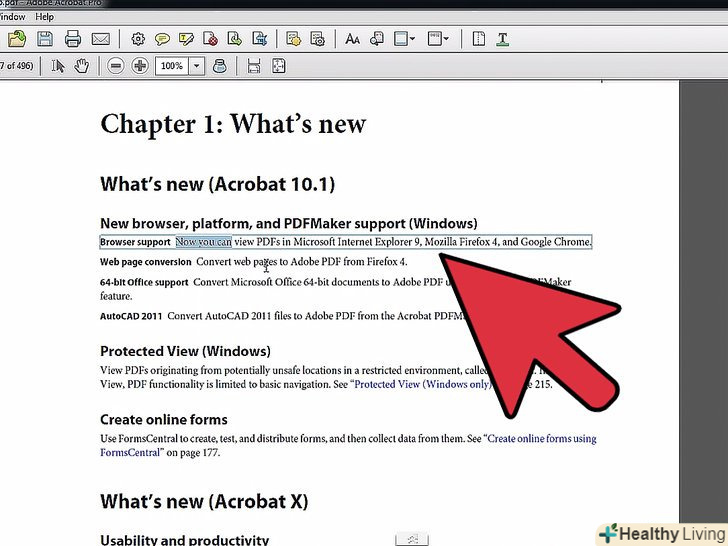Click the fit width scrolling icon
The image size is (728, 546).
(254, 66)
